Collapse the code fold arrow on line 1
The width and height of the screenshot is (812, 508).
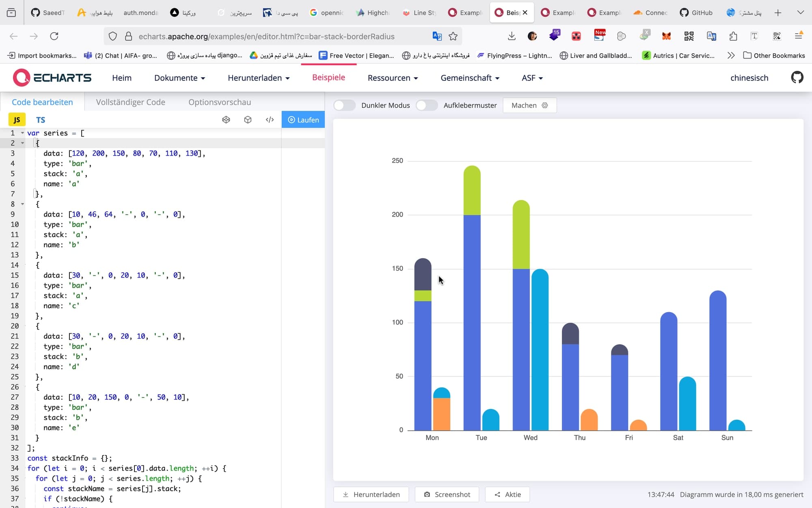point(22,133)
